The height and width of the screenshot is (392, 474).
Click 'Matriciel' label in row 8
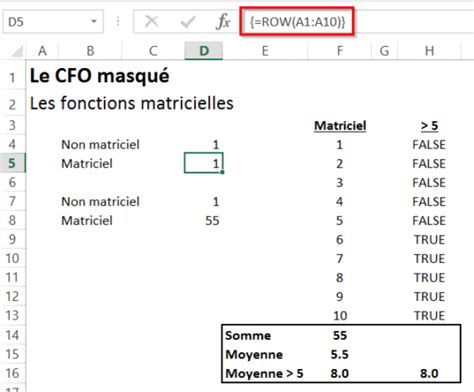(87, 221)
